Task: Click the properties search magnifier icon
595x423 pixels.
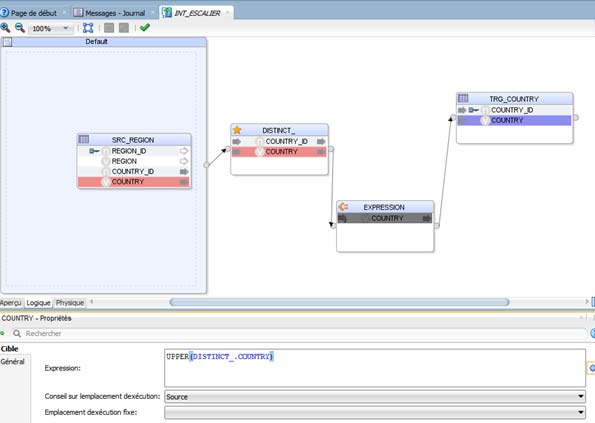Action: pos(17,333)
